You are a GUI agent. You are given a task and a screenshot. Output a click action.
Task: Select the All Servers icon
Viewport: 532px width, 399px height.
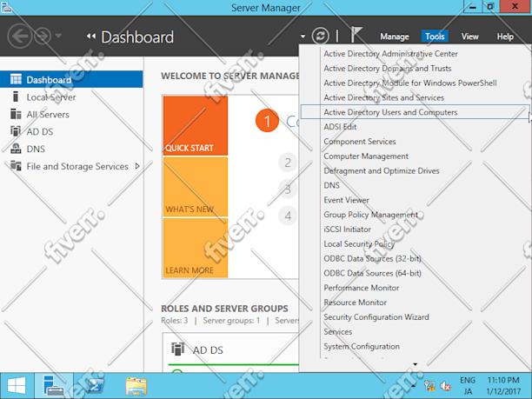16,114
